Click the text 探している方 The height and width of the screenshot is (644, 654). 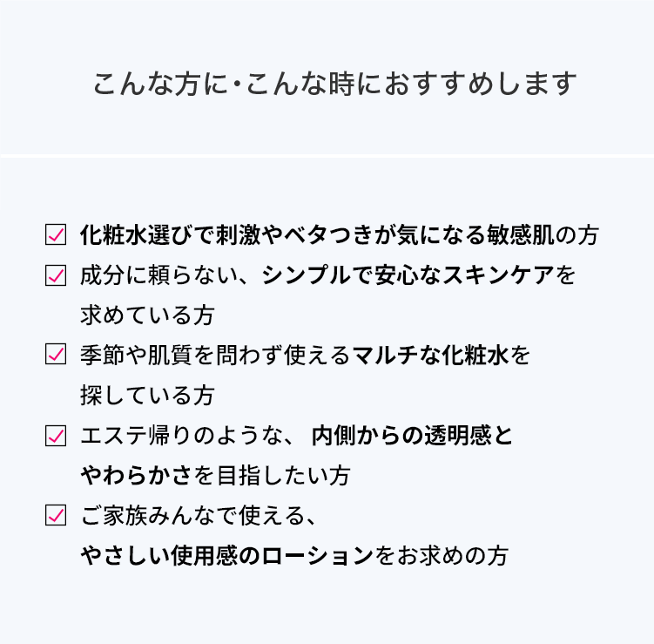click(x=147, y=395)
